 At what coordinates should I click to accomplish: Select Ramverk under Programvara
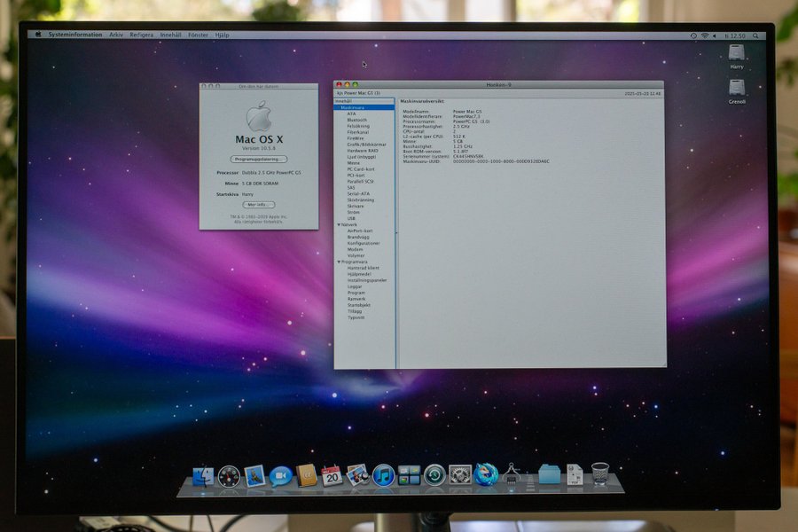point(356,299)
